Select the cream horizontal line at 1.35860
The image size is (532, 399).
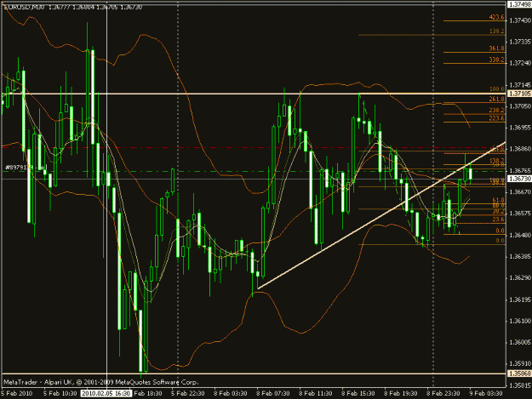pos(253,374)
